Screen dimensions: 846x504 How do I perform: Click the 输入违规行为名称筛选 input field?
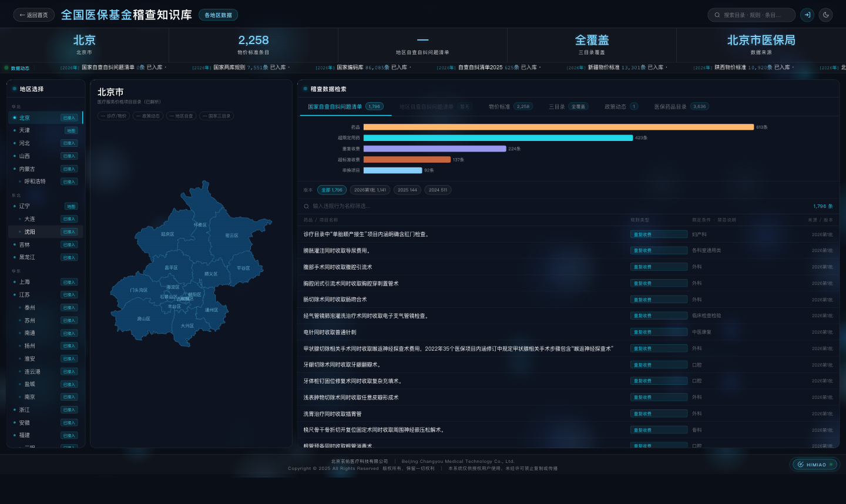click(x=558, y=206)
